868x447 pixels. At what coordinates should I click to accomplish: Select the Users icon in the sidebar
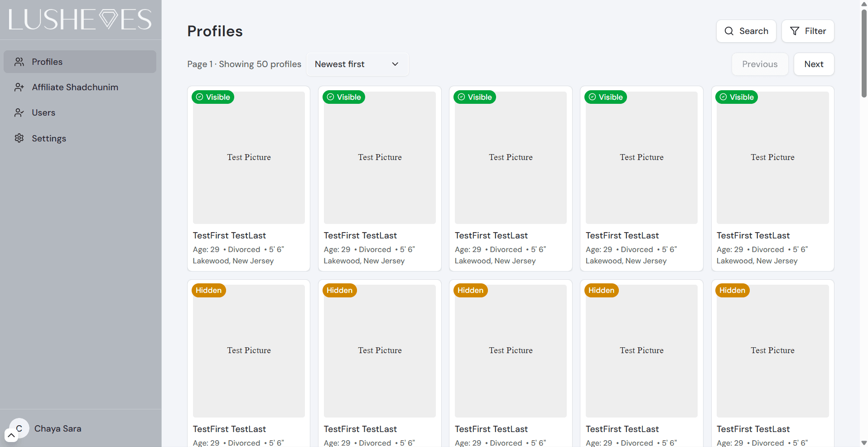(x=19, y=112)
